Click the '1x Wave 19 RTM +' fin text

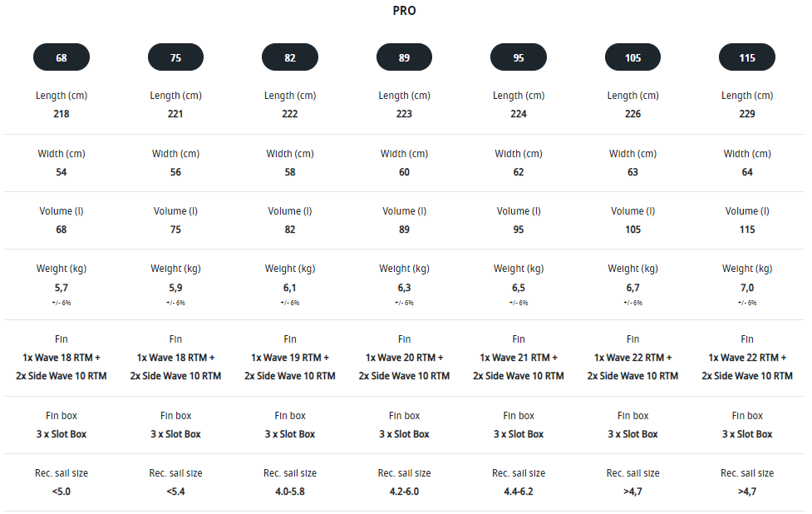click(290, 358)
